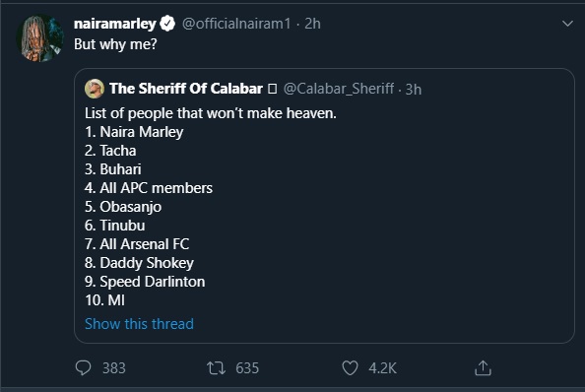Click The Sheriff Of Calabar name

tap(186, 89)
